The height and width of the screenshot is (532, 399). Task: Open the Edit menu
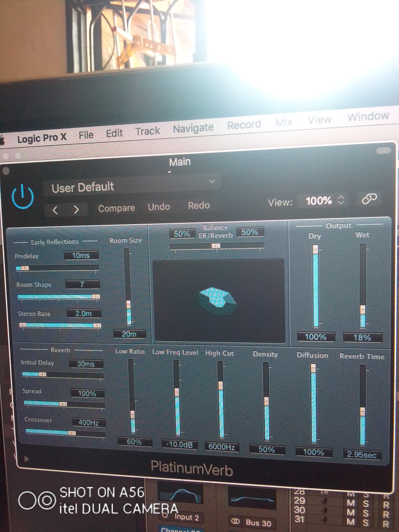pos(114,133)
